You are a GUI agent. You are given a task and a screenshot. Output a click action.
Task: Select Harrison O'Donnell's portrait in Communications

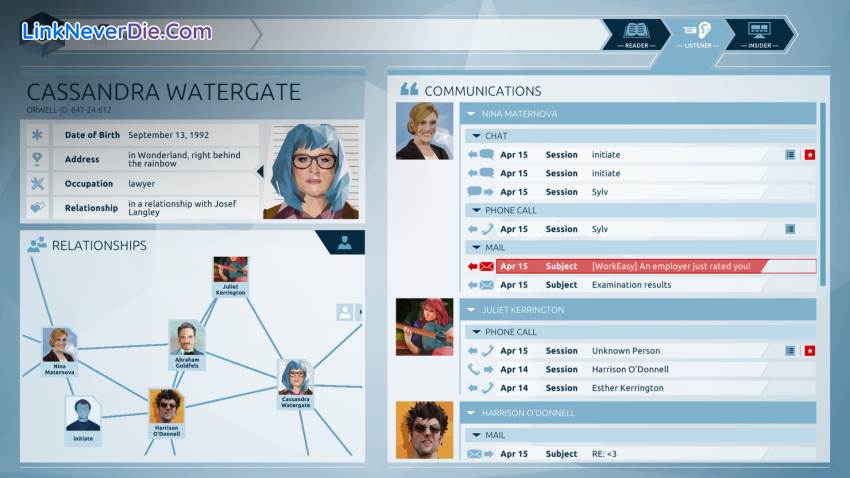point(424,430)
